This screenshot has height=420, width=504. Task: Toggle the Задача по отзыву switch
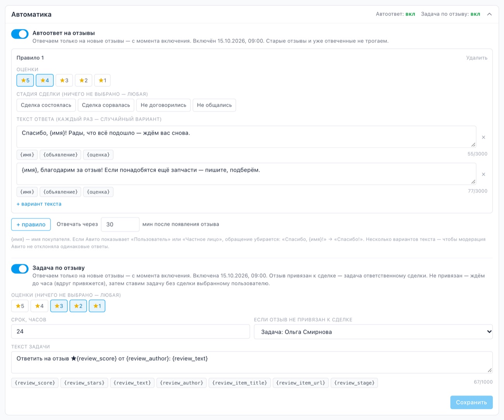[20, 269]
